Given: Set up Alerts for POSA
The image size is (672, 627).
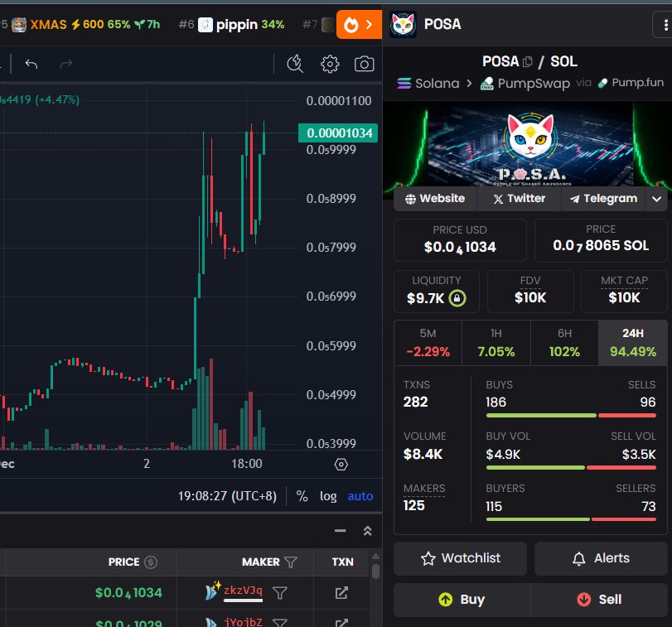Looking at the screenshot, I should [601, 558].
